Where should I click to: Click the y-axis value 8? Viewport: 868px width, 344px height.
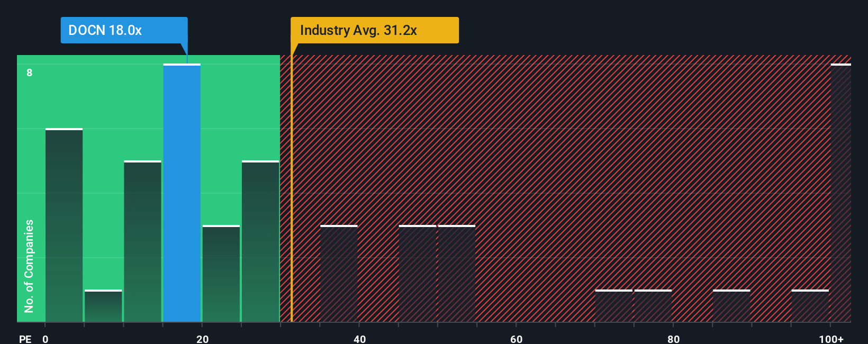tap(30, 73)
